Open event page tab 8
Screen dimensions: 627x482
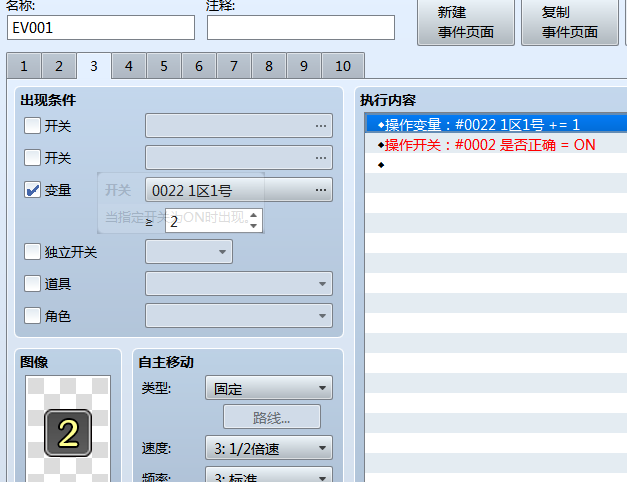(x=269, y=66)
